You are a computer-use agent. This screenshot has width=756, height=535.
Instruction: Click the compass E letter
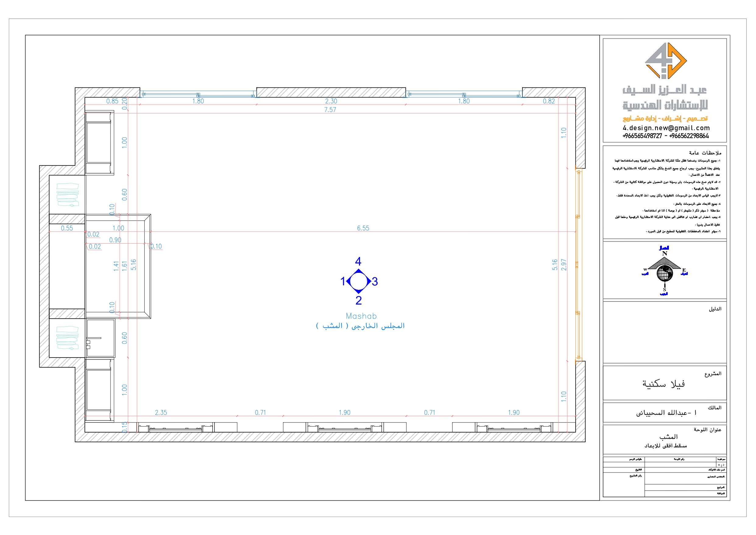click(x=684, y=270)
